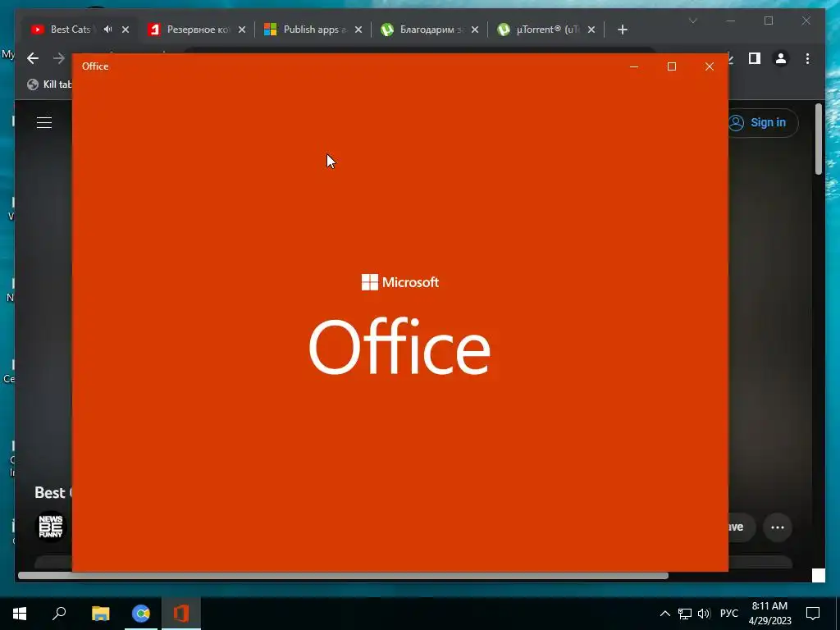
Task: Open YouTube's hamburger guide menu
Action: [x=44, y=123]
